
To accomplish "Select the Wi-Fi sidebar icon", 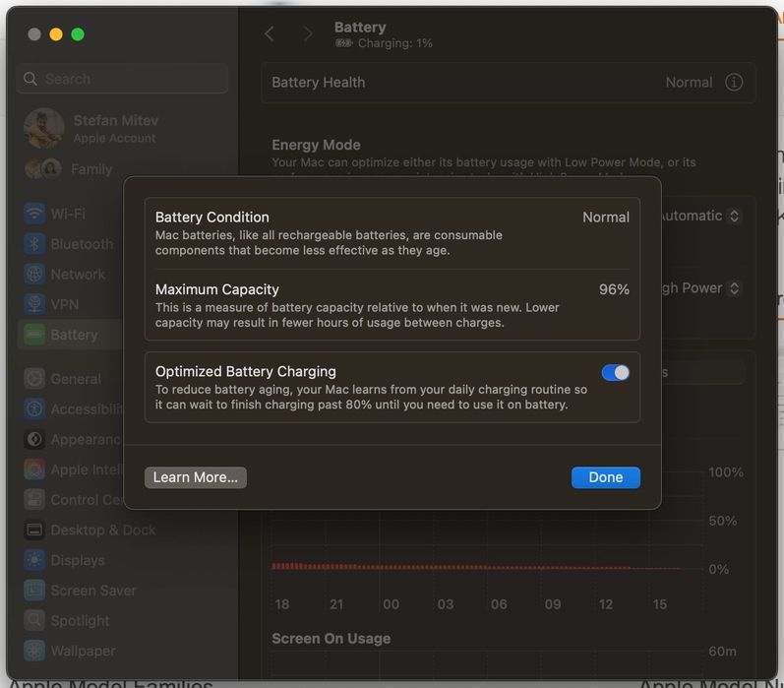I will (34, 214).
